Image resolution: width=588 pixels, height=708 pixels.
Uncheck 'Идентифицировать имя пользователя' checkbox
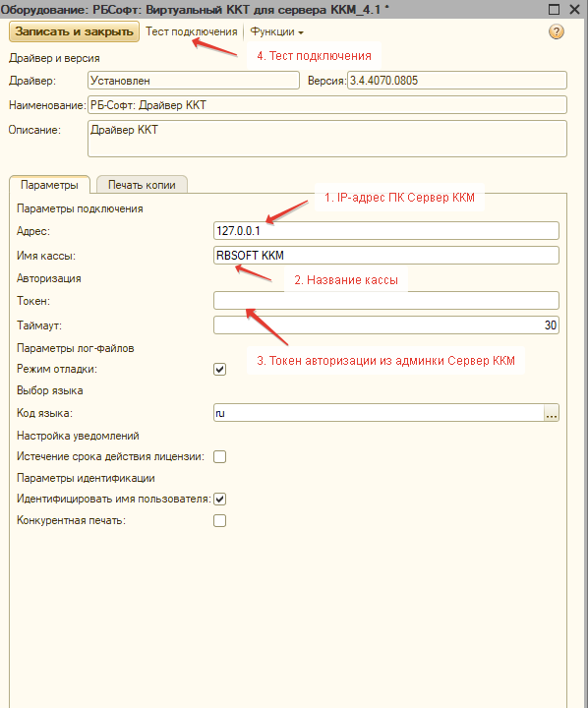pos(220,499)
